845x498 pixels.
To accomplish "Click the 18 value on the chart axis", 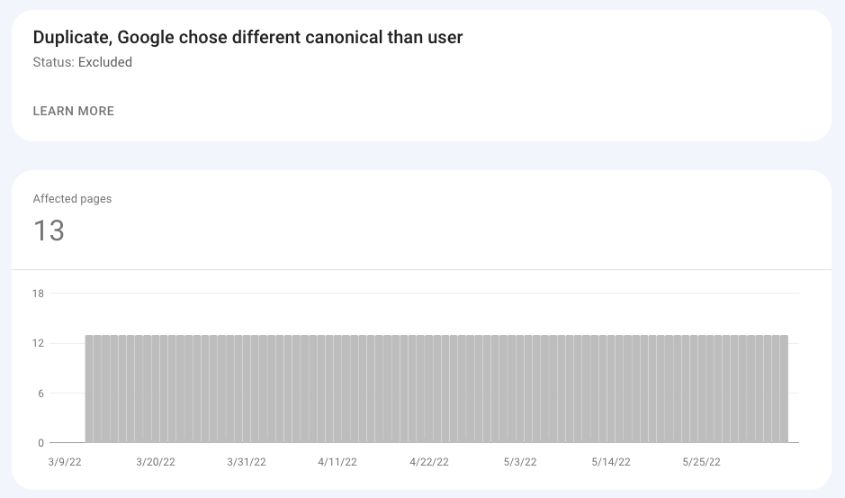I will coord(38,294).
